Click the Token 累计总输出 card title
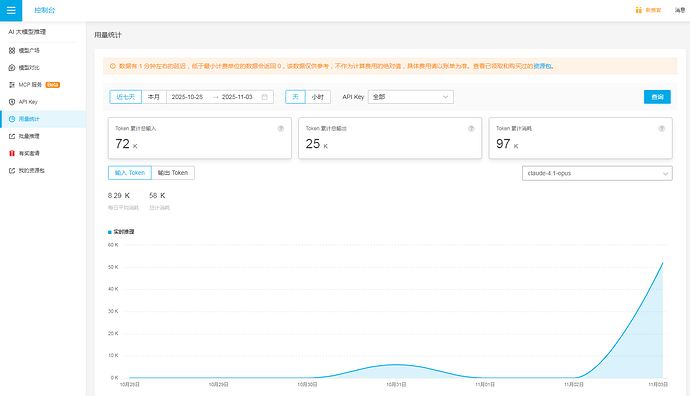Screen dimensions: 690x396 [x=327, y=129]
